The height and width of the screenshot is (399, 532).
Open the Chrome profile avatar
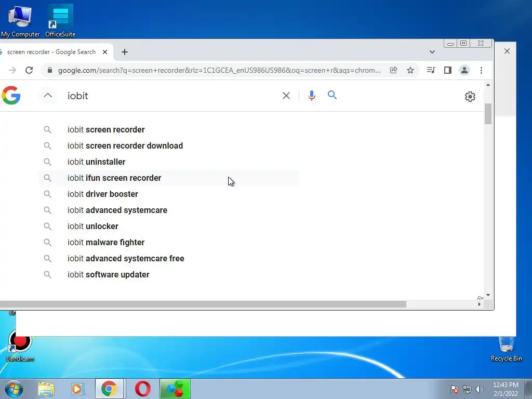coord(464,70)
